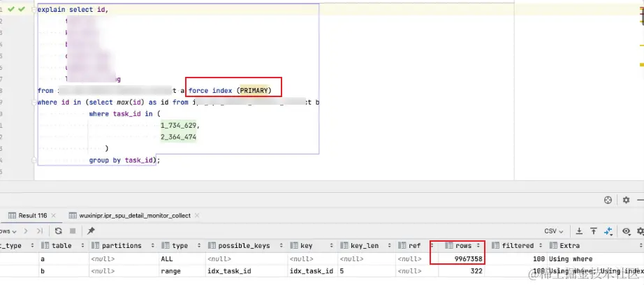Sort by the partitions column arrows
Screen dimensions: 644x285
point(152,246)
